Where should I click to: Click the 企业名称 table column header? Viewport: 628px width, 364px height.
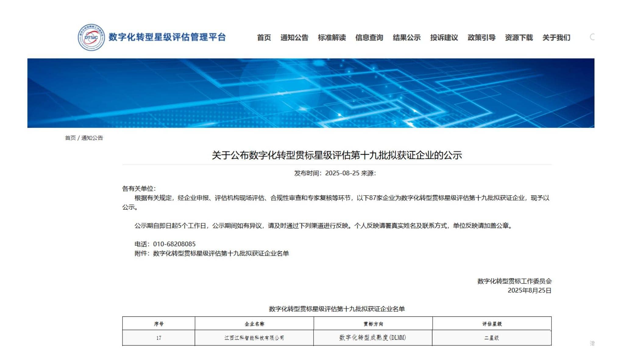coord(254,324)
